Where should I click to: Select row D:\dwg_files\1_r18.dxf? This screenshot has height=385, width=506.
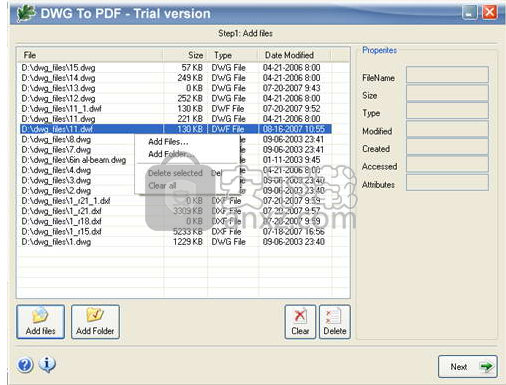click(176, 221)
